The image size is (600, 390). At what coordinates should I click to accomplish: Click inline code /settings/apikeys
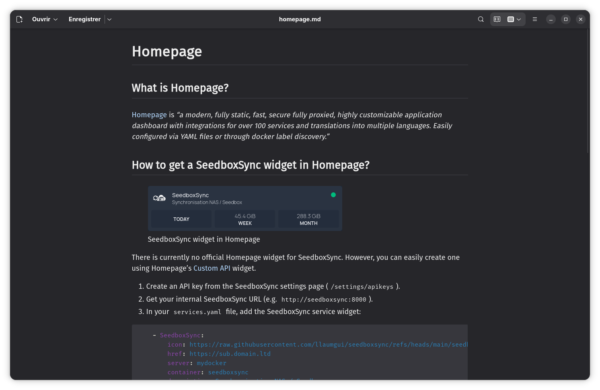tap(362, 287)
